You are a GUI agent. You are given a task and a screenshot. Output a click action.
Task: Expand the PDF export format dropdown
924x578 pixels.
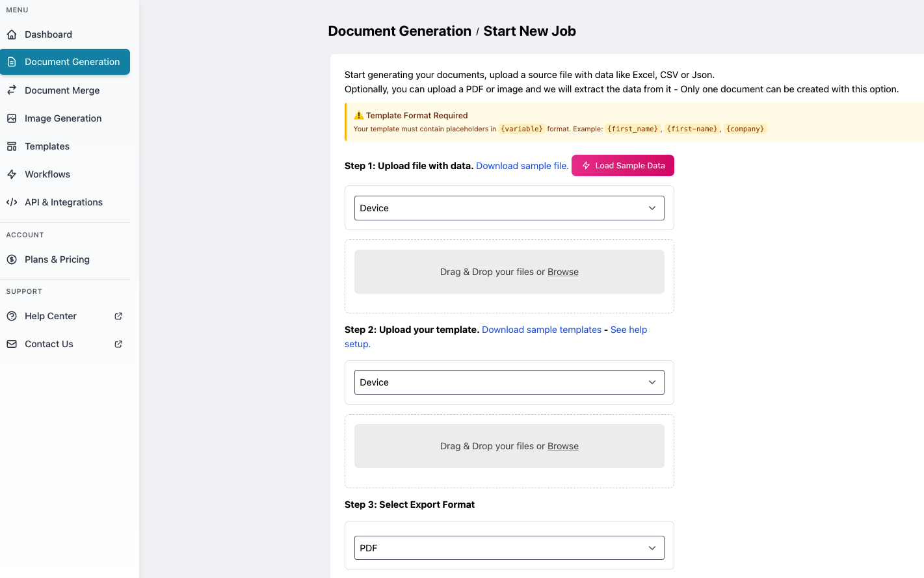pos(508,548)
